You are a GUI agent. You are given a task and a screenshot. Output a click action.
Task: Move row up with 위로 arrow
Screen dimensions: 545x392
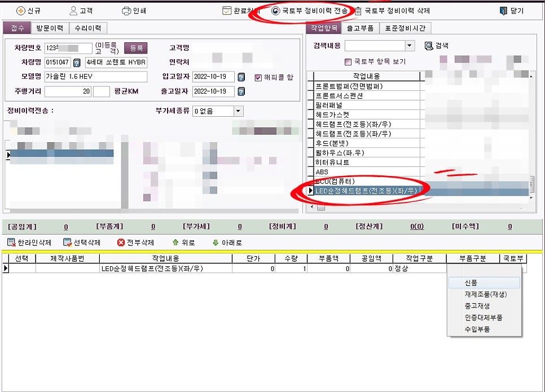point(175,243)
